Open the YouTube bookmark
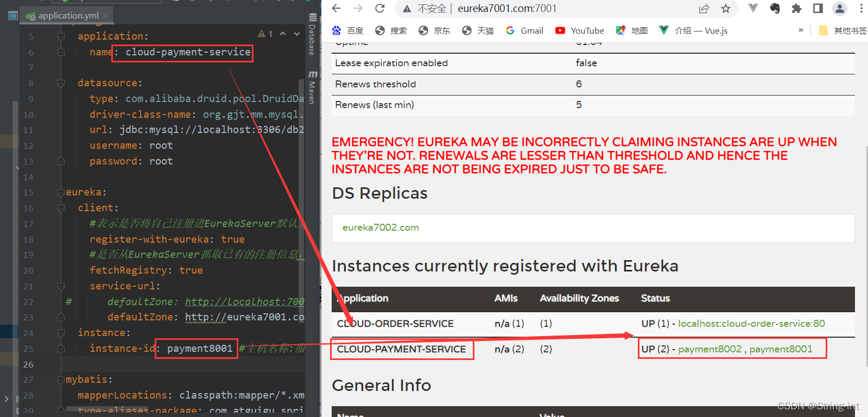This screenshot has height=417, width=868. point(579,30)
